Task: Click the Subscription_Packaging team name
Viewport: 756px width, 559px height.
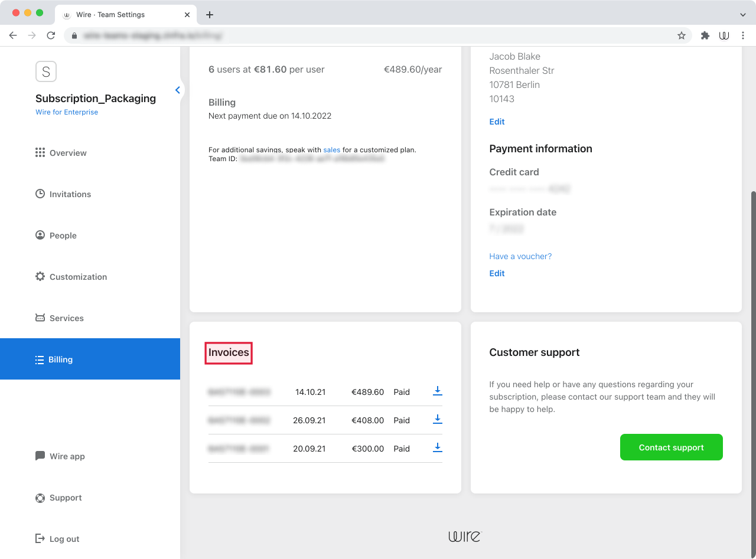Action: [96, 99]
